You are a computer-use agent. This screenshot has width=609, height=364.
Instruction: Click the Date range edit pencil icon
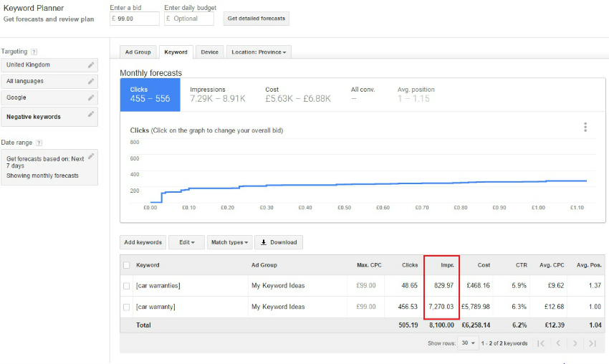(x=91, y=156)
